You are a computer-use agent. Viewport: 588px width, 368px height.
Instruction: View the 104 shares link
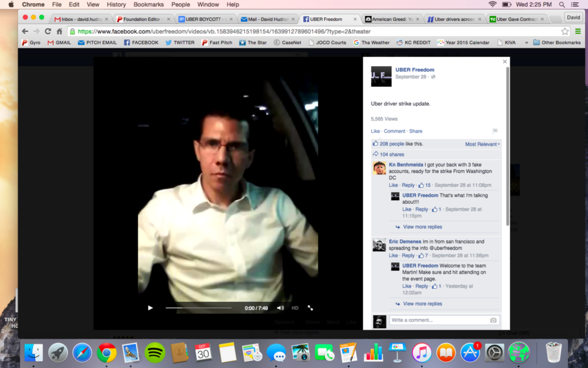392,154
